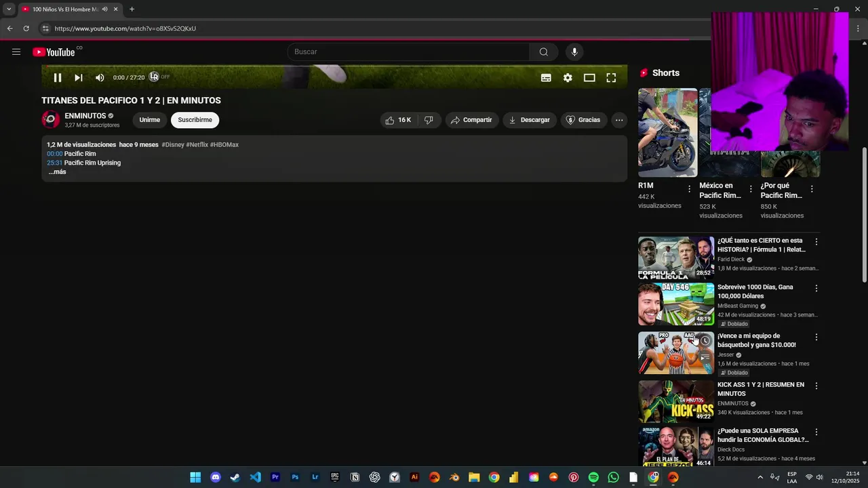Like the video with 16 K
This screenshot has width=868, height=488.
[x=398, y=120]
